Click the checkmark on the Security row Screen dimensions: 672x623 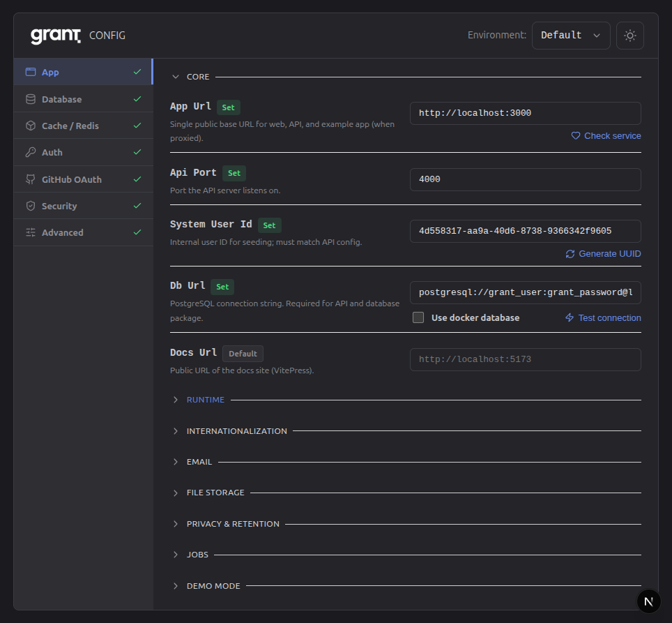pos(137,206)
